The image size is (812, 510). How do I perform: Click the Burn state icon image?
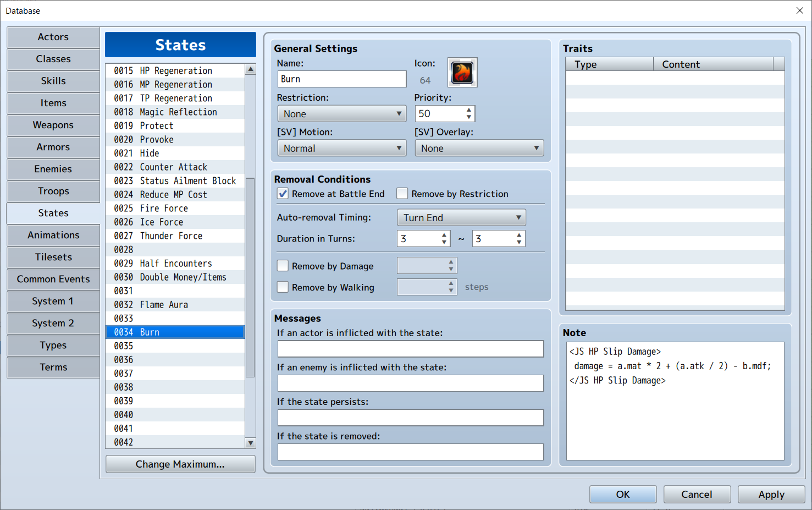pos(462,73)
